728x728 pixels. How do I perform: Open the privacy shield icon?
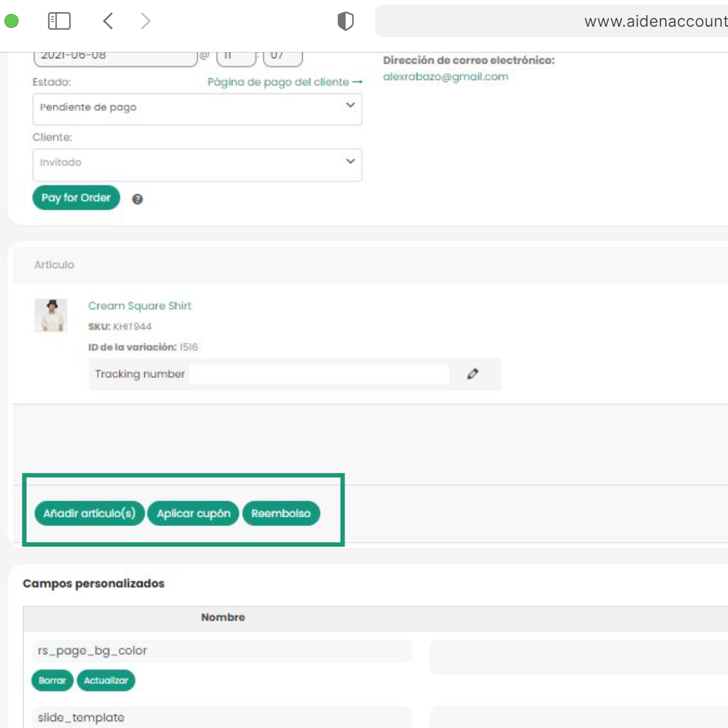345,21
